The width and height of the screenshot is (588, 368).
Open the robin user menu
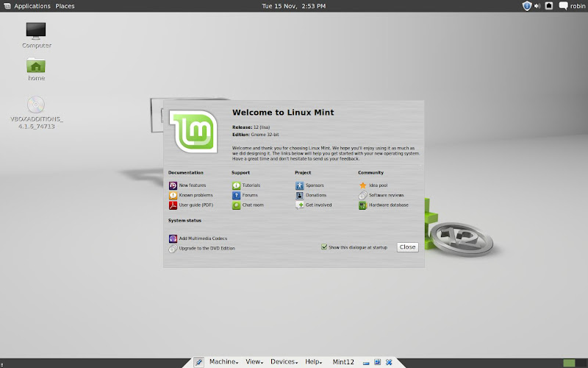pyautogui.click(x=578, y=6)
